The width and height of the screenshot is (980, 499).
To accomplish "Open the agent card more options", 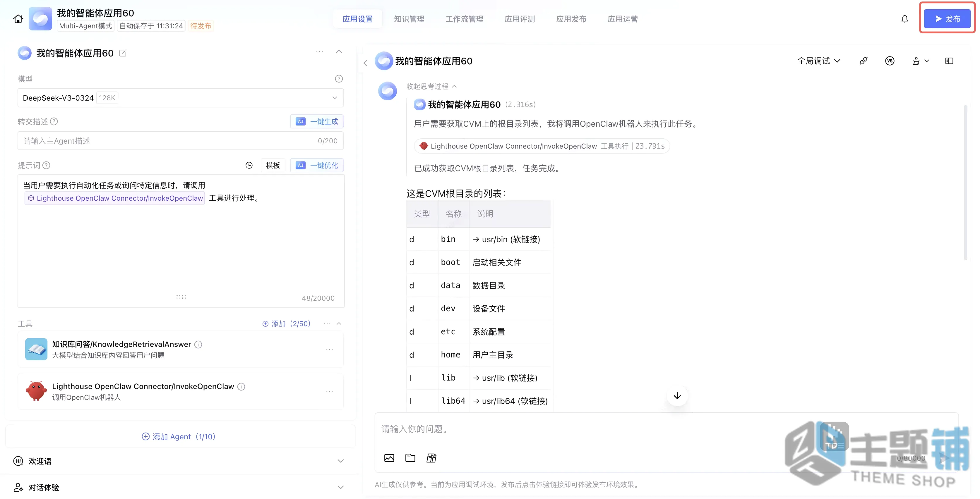I will [x=320, y=52].
